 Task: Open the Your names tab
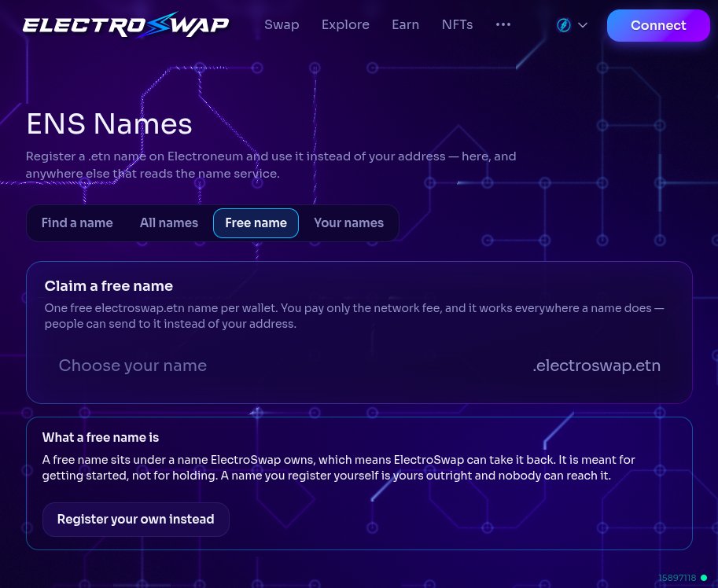point(349,222)
